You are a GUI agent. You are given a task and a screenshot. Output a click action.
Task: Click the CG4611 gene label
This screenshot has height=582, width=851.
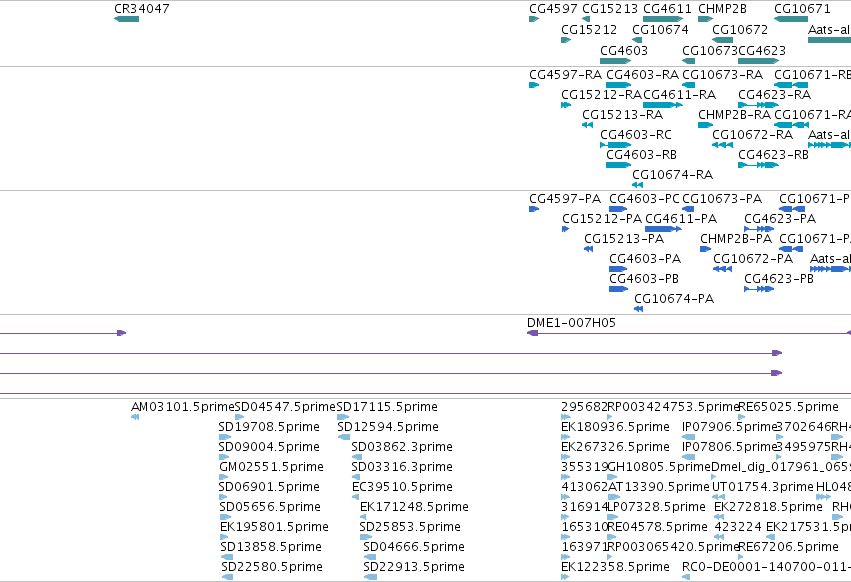pyautogui.click(x=667, y=9)
